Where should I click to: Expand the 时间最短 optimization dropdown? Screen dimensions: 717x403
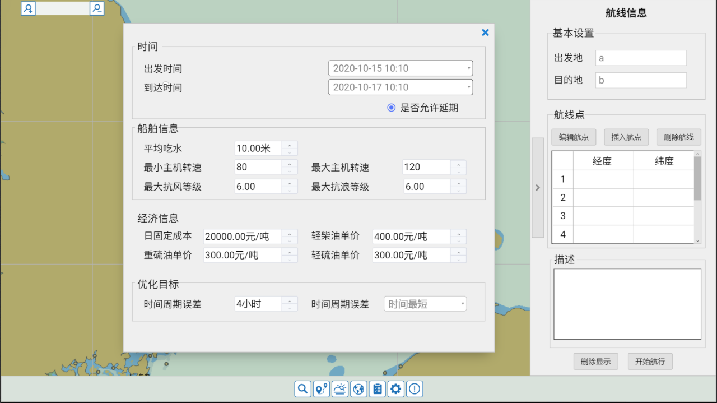[x=462, y=303]
